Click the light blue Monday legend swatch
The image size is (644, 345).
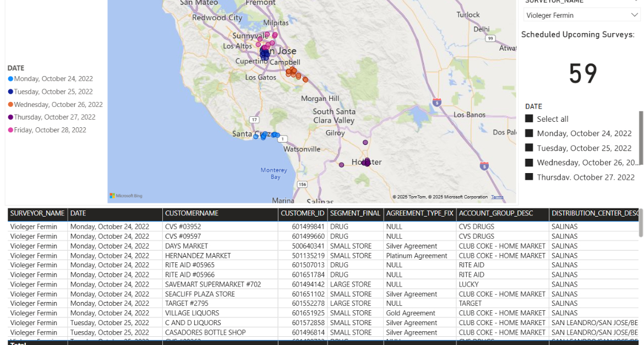[x=10, y=79]
